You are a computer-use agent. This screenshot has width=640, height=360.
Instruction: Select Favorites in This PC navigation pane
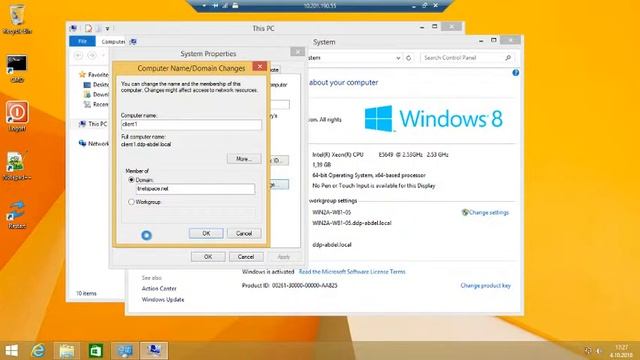tap(93, 74)
